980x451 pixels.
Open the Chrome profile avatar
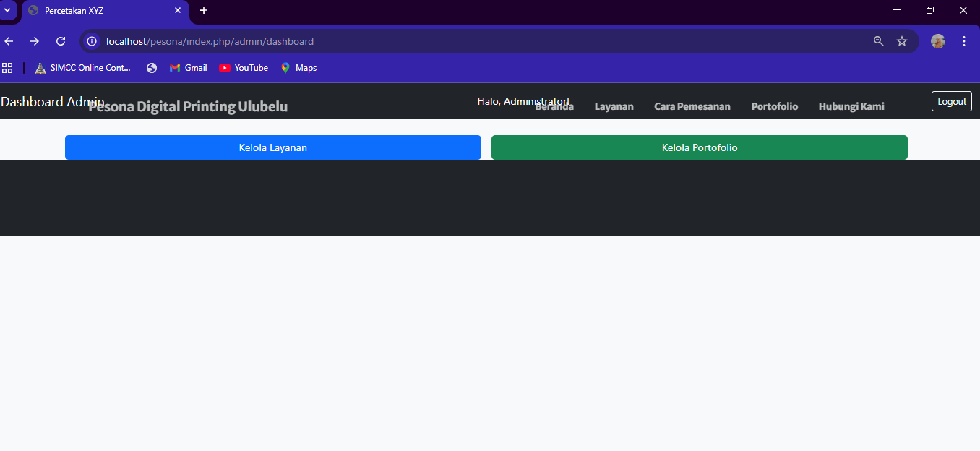pyautogui.click(x=938, y=41)
